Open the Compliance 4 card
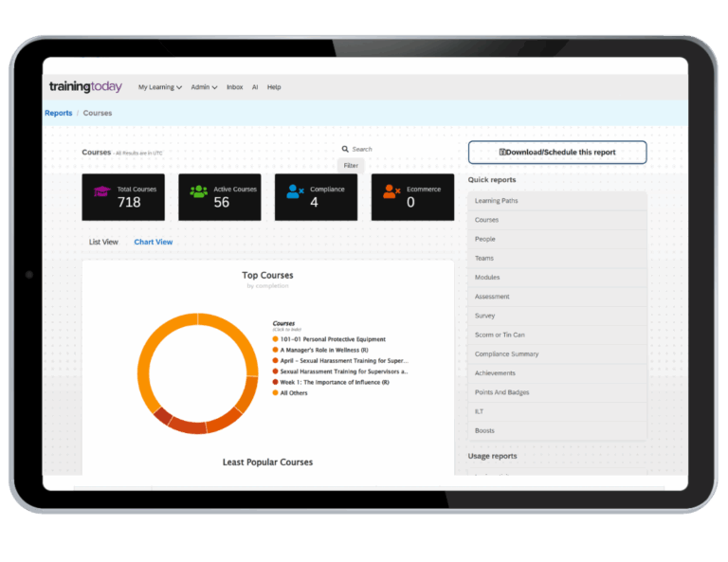Viewport: 728px width, 562px height. (x=317, y=197)
